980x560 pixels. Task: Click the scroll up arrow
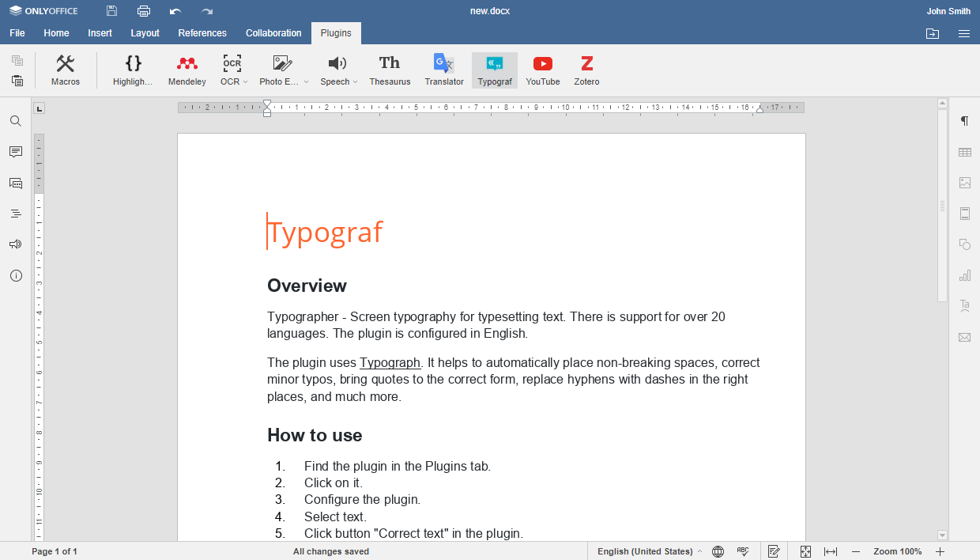[942, 104]
